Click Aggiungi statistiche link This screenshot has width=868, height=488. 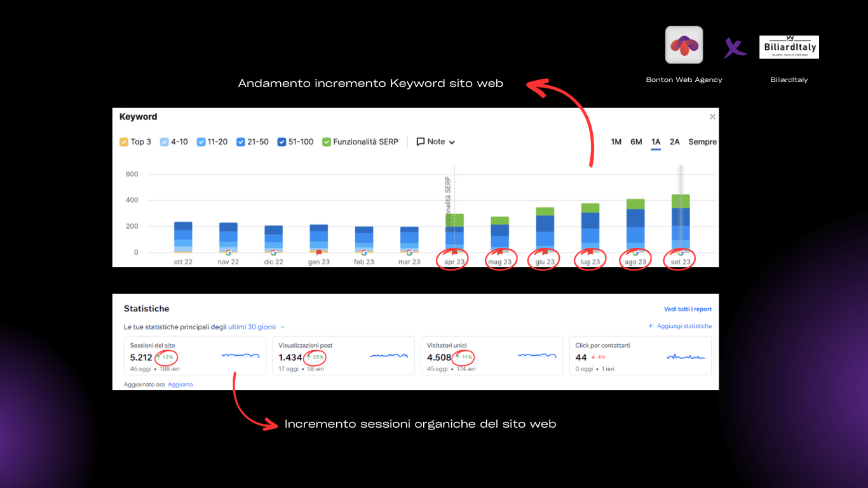(680, 326)
